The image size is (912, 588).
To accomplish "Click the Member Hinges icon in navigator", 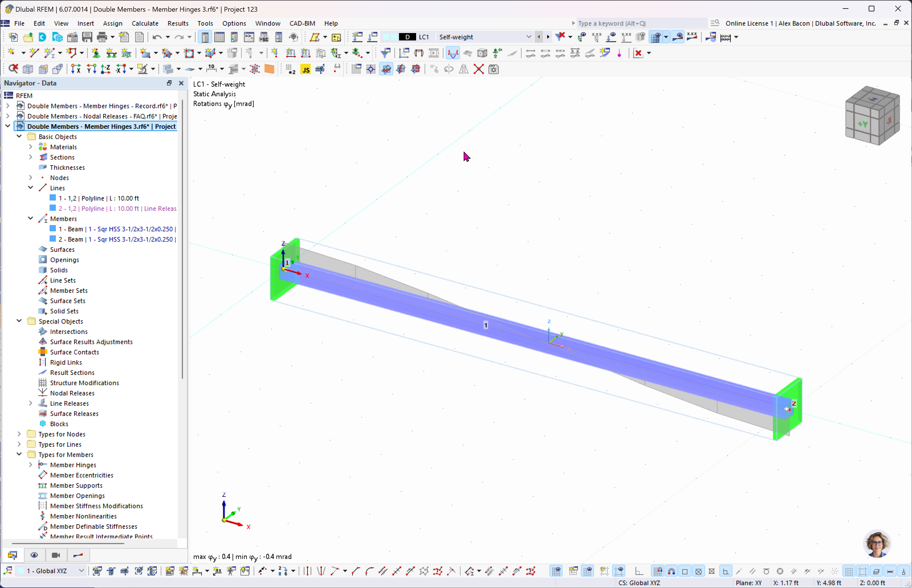I will click(42, 464).
